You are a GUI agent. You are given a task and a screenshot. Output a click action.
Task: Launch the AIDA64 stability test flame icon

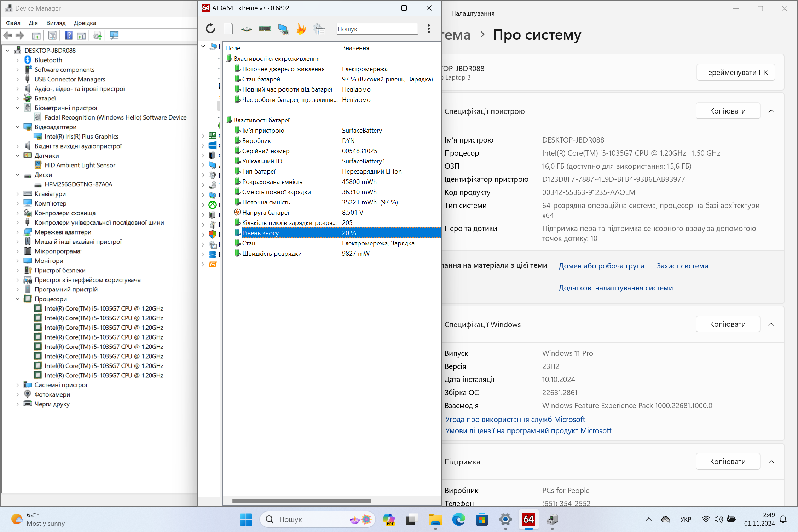(x=301, y=29)
